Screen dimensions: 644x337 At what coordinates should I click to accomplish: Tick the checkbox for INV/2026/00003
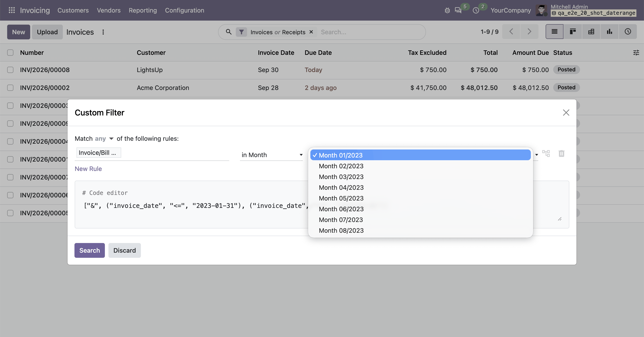[10, 106]
